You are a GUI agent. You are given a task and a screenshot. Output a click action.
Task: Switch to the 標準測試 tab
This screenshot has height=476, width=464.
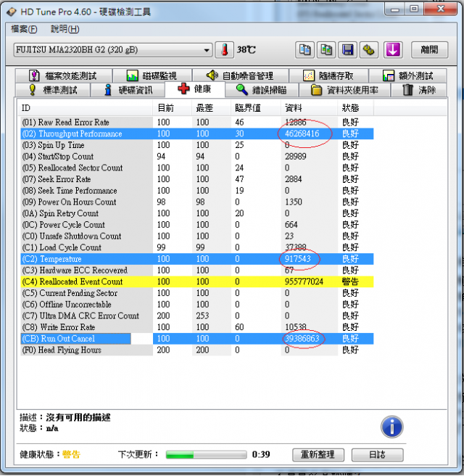click(x=53, y=90)
